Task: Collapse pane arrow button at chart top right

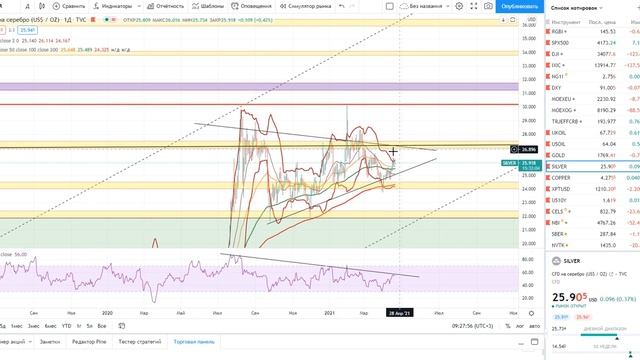Action: click(x=503, y=20)
